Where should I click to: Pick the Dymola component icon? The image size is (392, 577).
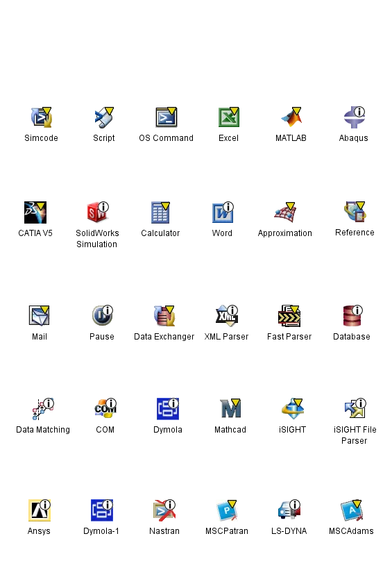coord(168,409)
